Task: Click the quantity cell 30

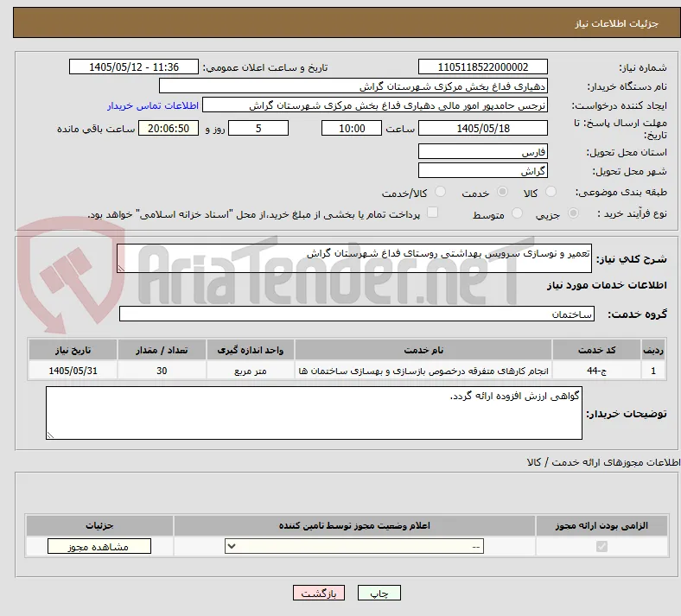Action: [162, 371]
